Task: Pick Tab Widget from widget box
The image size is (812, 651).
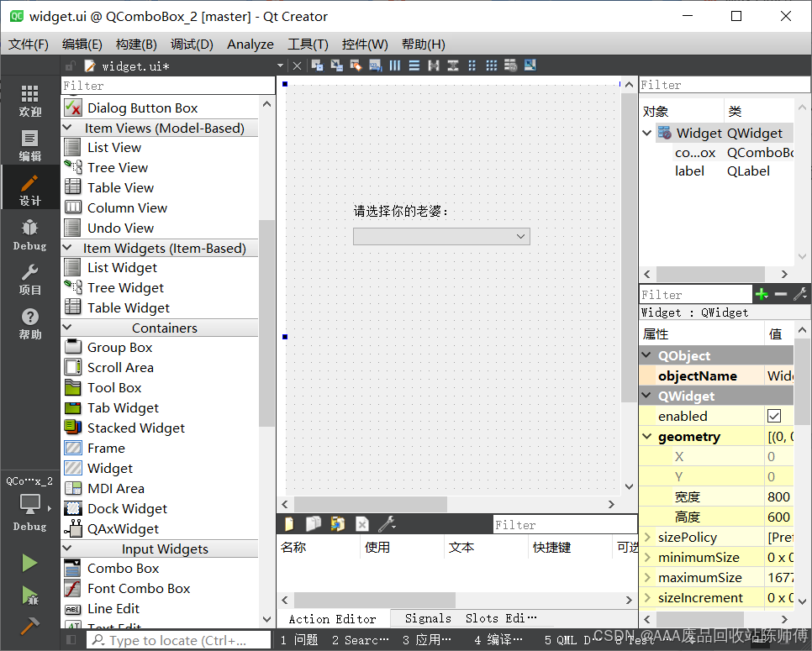Action: pos(123,407)
